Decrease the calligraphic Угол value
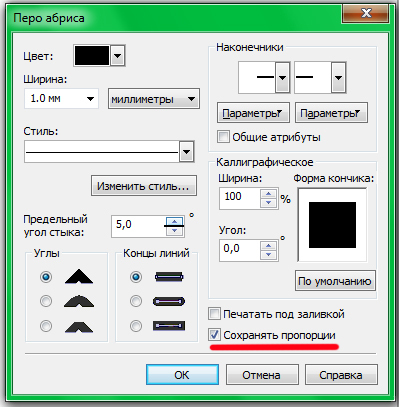This screenshot has width=399, height=407. pos(268,255)
